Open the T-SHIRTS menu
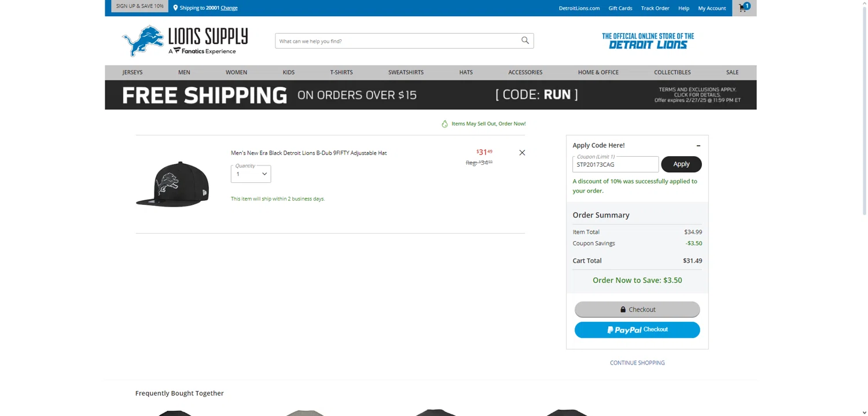Screen dimensions: 868x416 tap(341, 72)
